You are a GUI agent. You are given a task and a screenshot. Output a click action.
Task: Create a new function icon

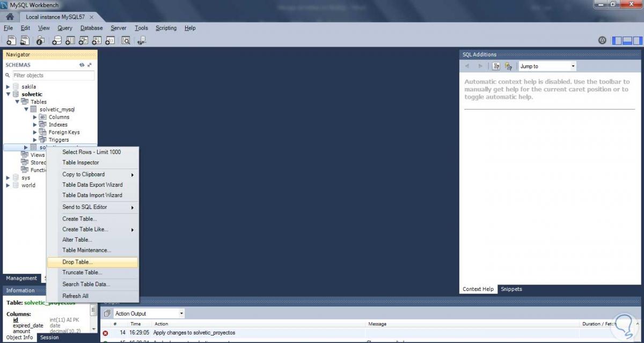pos(110,40)
